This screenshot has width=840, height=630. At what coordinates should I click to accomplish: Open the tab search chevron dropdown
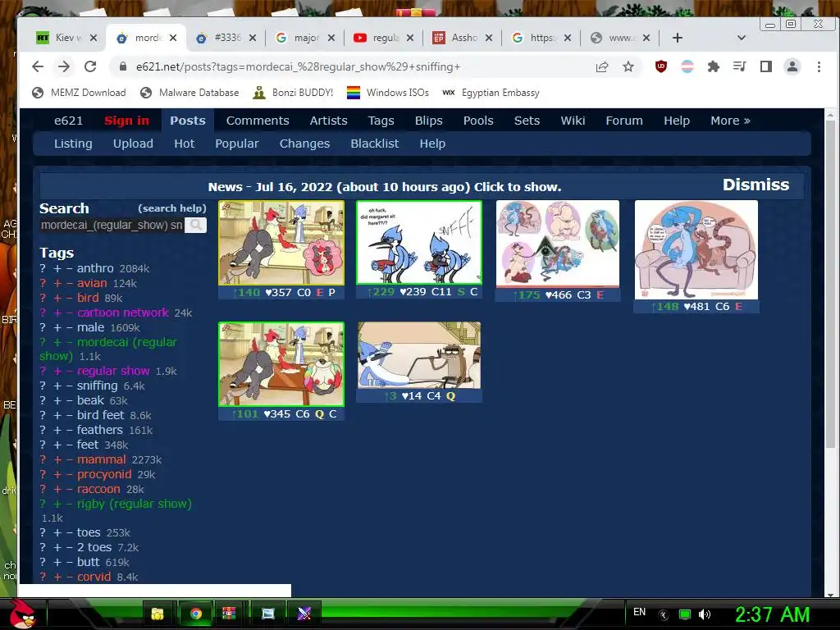tap(742, 38)
